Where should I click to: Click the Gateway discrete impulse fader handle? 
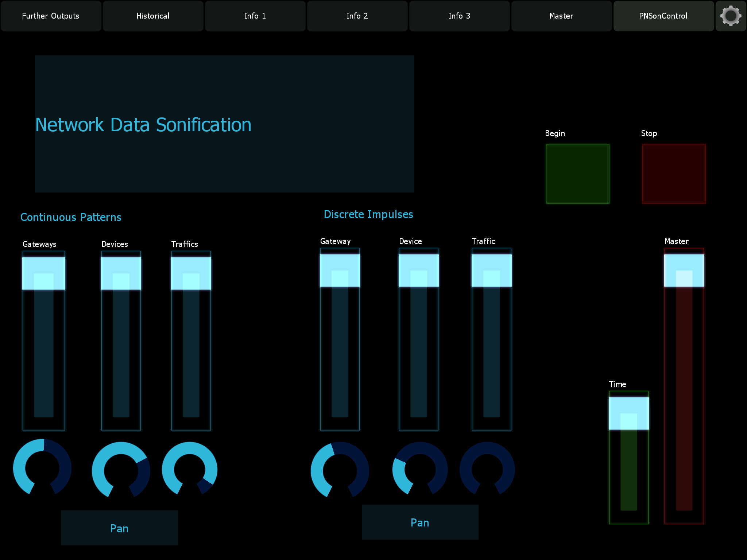pos(340,271)
